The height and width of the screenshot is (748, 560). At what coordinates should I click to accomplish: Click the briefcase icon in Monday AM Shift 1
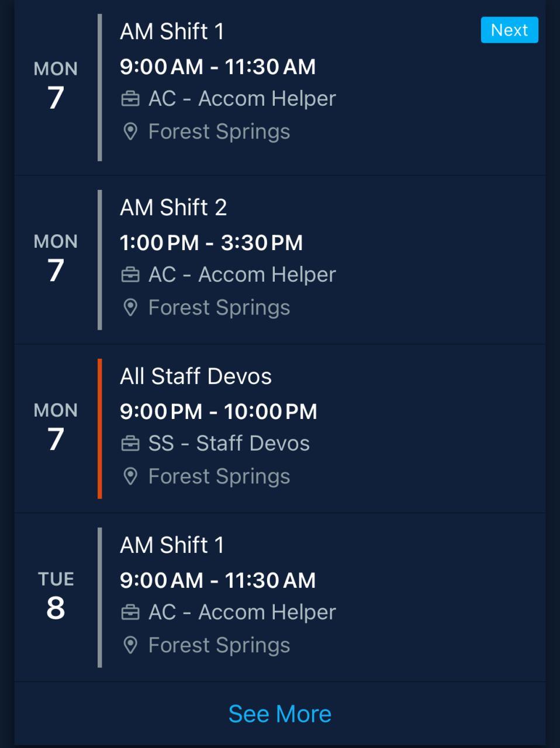[130, 99]
